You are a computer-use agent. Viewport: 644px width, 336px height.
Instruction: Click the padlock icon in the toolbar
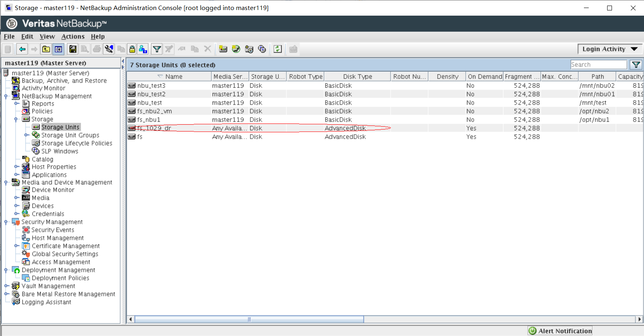coord(132,49)
